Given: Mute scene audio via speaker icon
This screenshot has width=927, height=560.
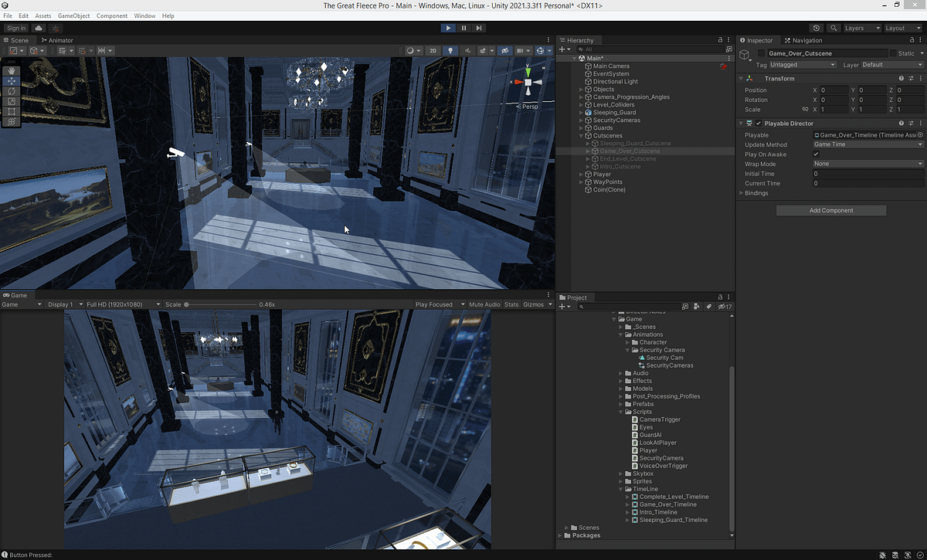Looking at the screenshot, I should [x=468, y=50].
